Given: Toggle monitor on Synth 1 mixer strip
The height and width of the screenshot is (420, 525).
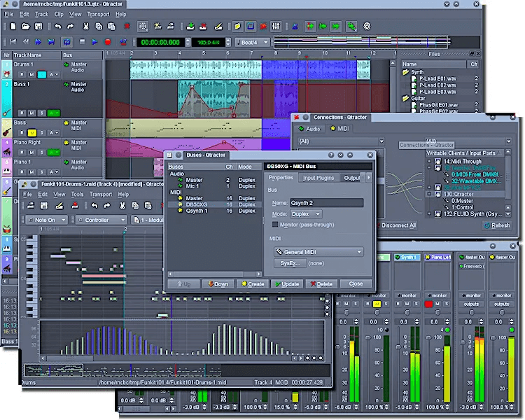Looking at the screenshot, I should (407, 295).
